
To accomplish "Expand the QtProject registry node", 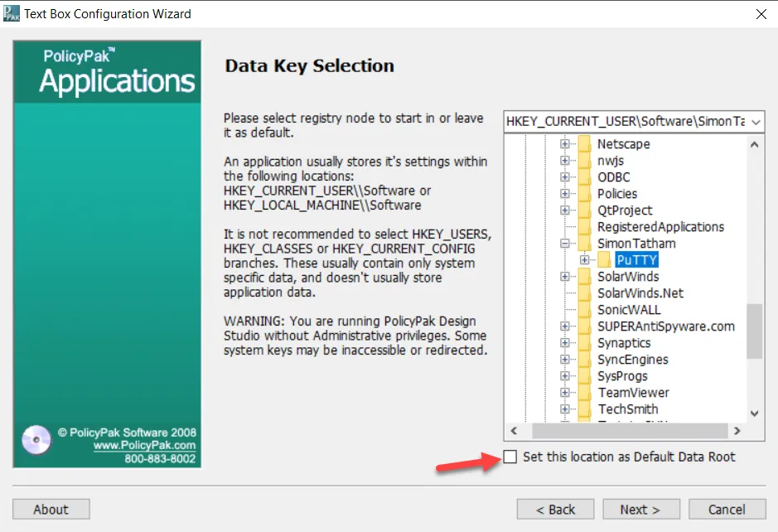I will click(564, 210).
